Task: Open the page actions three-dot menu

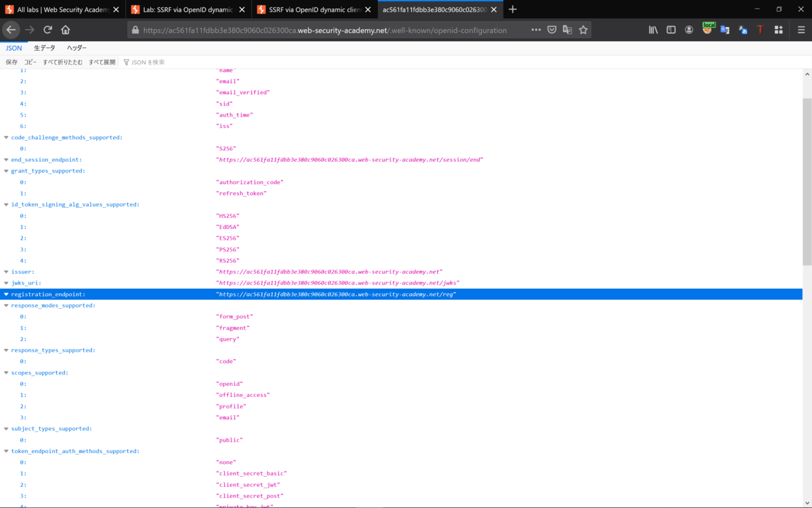Action: click(537, 29)
